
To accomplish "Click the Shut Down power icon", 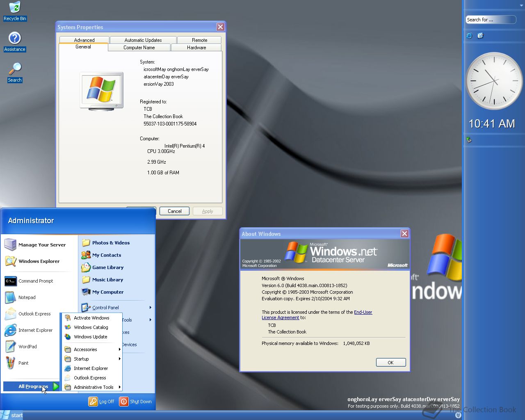I will (124, 402).
